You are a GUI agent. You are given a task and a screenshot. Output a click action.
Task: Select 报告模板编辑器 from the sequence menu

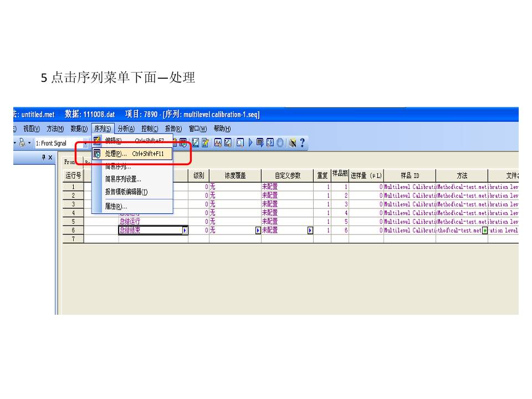click(126, 192)
